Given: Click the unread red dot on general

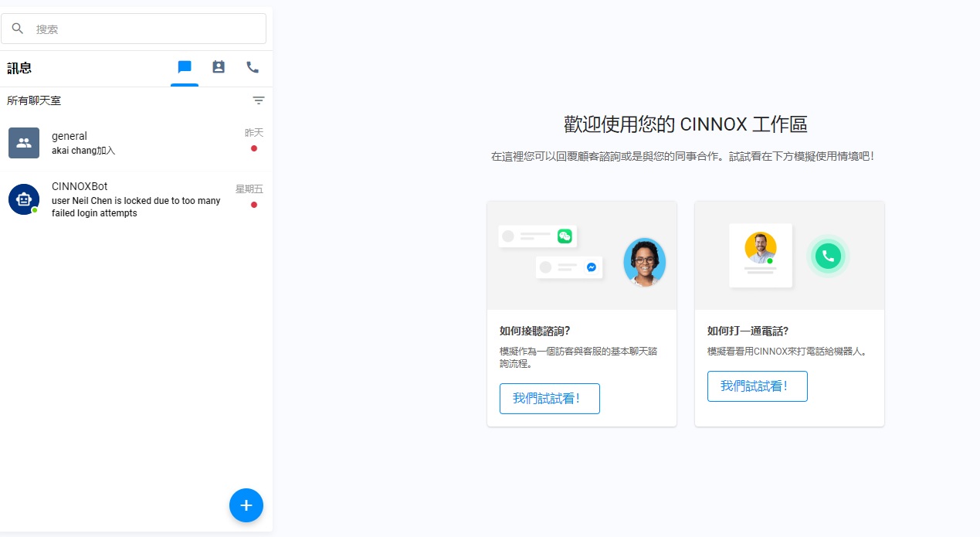Looking at the screenshot, I should [x=254, y=148].
